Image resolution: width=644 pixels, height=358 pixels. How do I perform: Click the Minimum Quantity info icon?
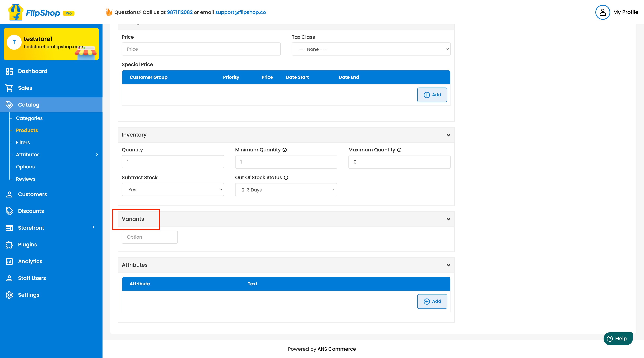click(285, 150)
